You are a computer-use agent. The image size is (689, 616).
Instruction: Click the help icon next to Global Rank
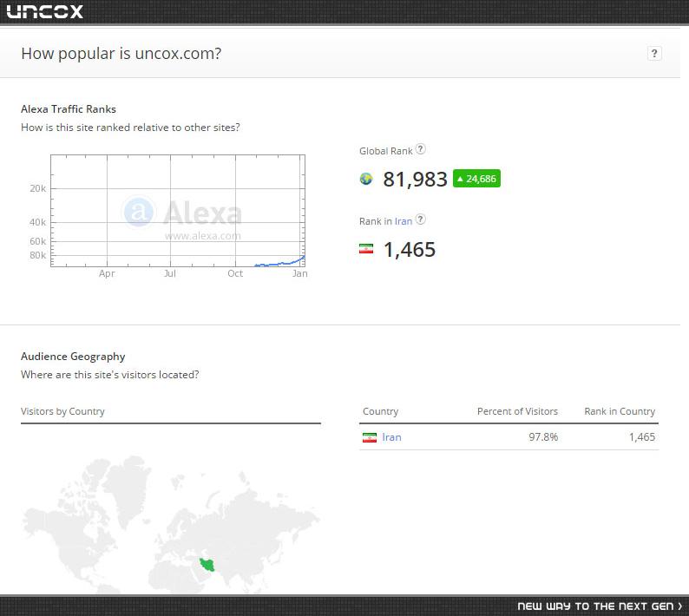click(x=421, y=149)
